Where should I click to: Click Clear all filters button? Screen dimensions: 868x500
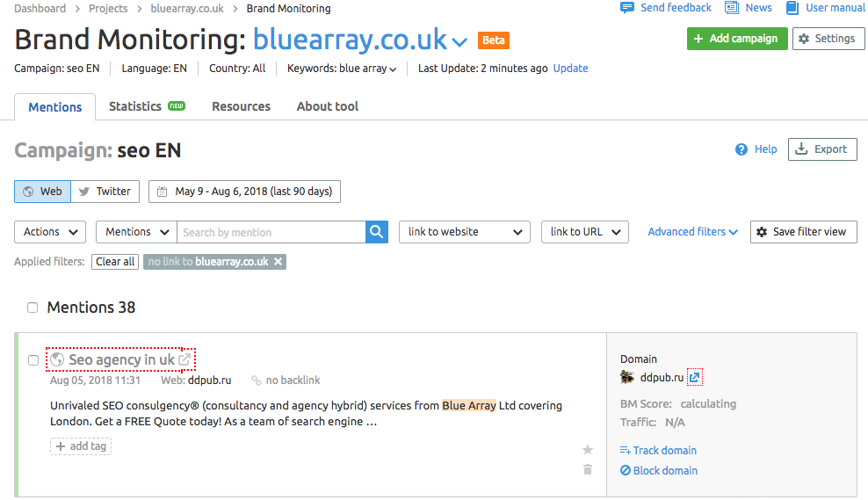point(115,262)
